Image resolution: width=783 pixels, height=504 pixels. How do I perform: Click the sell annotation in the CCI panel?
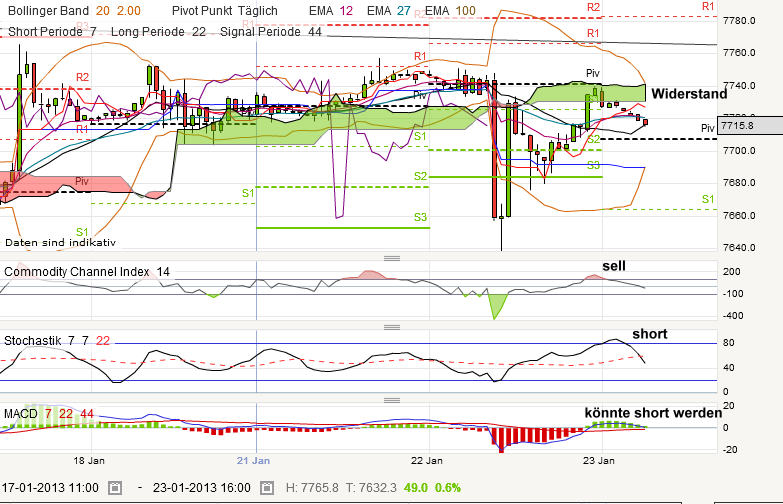[x=614, y=266]
